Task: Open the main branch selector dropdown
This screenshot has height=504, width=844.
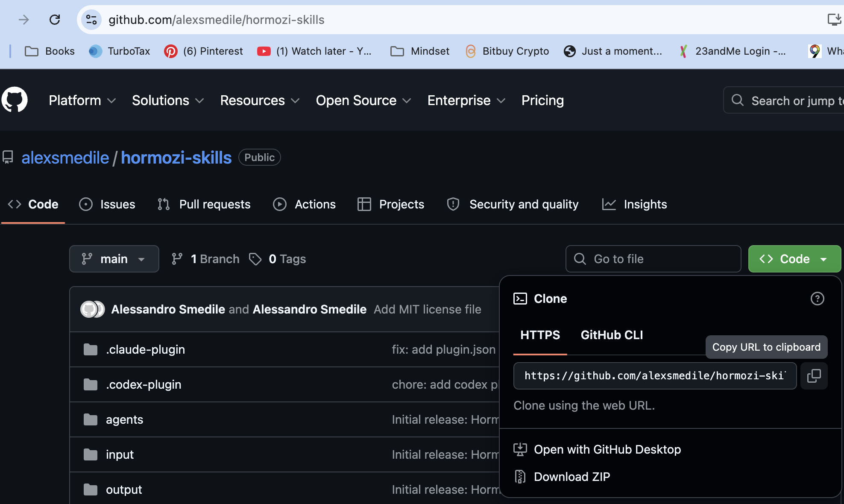Action: click(x=114, y=259)
